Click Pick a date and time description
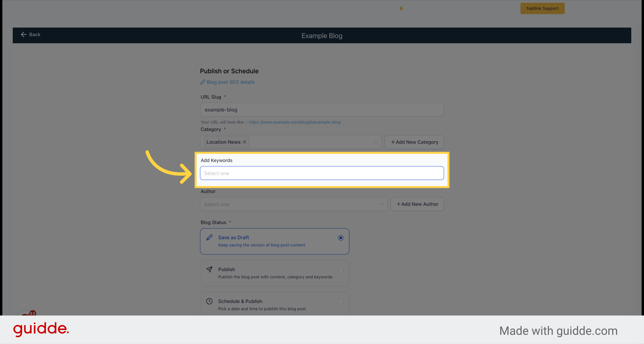This screenshot has height=344, width=644. 262,309
